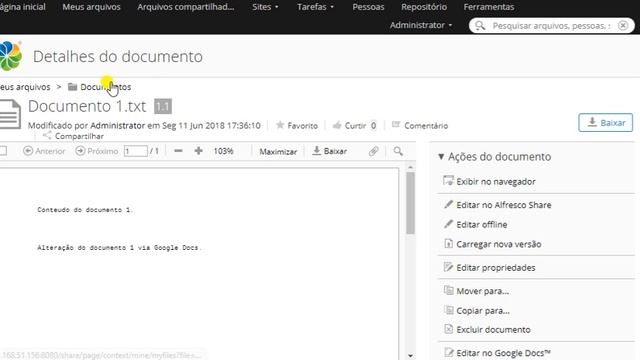This screenshot has width=640, height=360.
Task: Open the Tarefas dropdown menu
Action: [315, 7]
